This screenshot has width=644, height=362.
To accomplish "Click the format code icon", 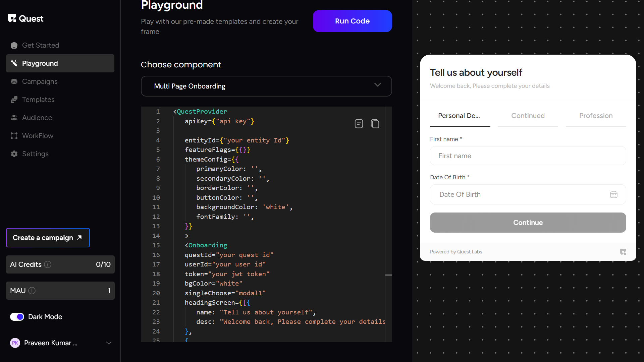I will [359, 124].
